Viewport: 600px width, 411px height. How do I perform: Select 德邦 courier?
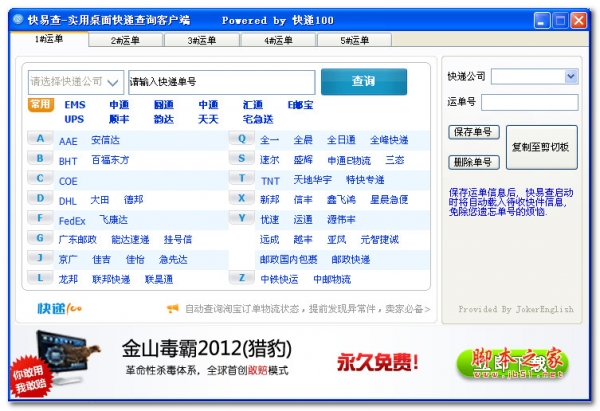(x=134, y=200)
